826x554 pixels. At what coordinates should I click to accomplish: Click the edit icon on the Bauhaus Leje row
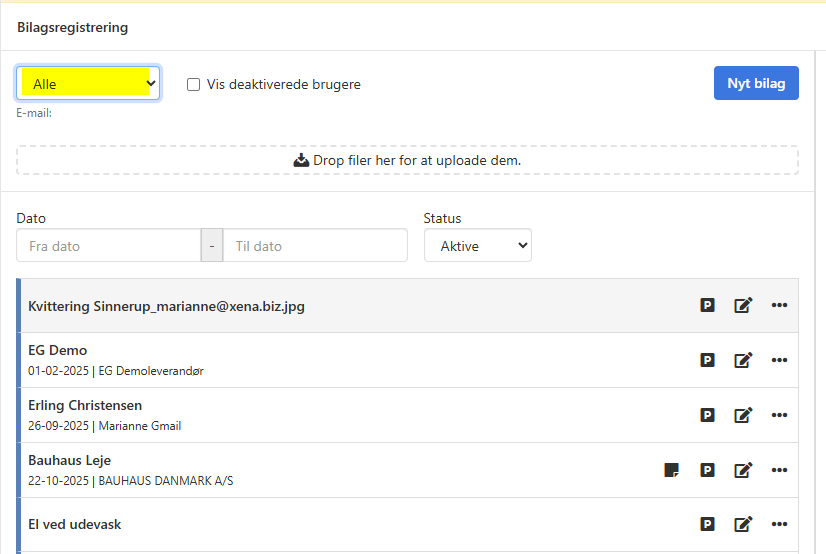(743, 470)
